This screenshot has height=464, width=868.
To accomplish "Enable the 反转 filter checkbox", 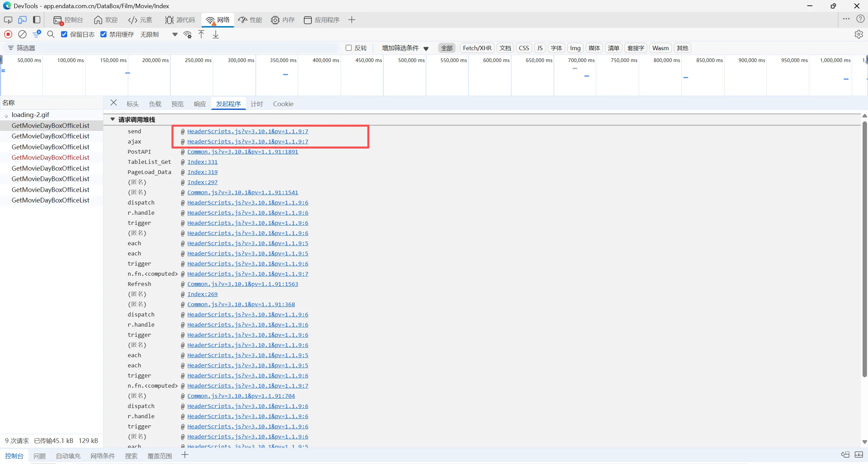I will pyautogui.click(x=348, y=48).
